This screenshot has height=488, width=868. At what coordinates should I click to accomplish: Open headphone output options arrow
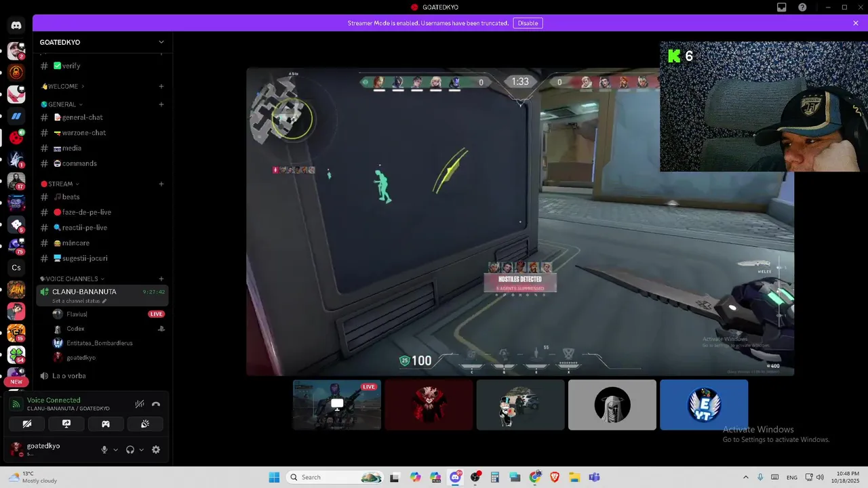(x=141, y=450)
